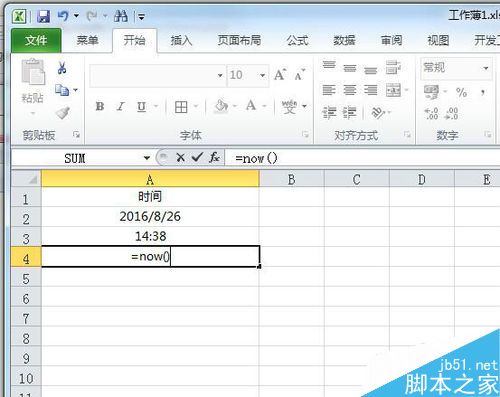The image size is (500, 397).
Task: Click the 文 phonetic guide icon
Action: pos(289,106)
